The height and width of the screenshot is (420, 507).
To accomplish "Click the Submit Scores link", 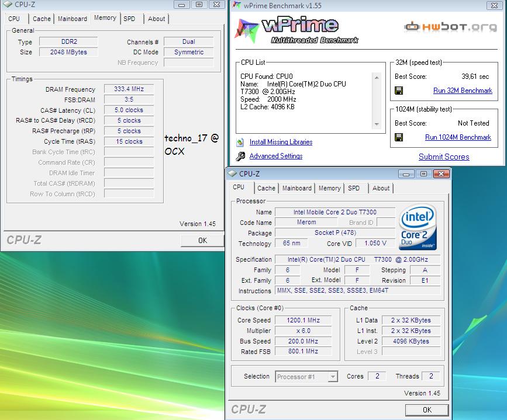I will point(444,157).
